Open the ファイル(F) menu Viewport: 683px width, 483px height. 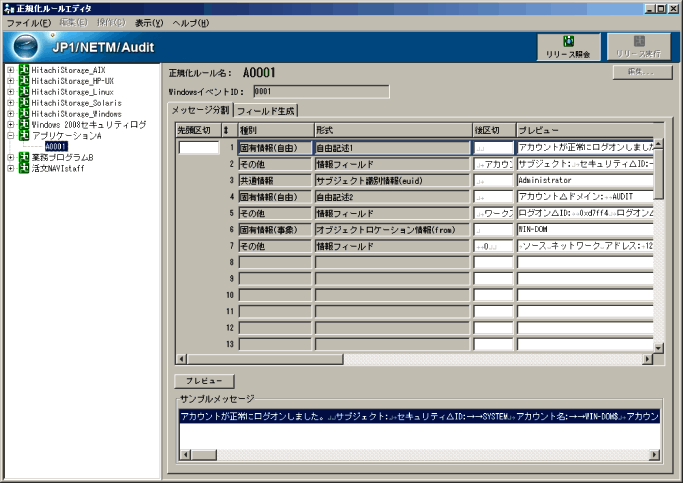(29, 22)
